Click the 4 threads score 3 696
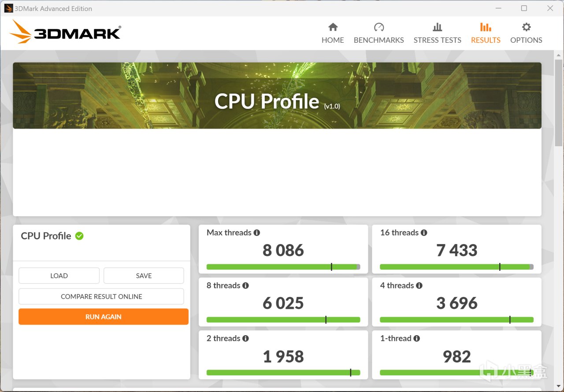This screenshot has width=564, height=392. click(x=457, y=303)
